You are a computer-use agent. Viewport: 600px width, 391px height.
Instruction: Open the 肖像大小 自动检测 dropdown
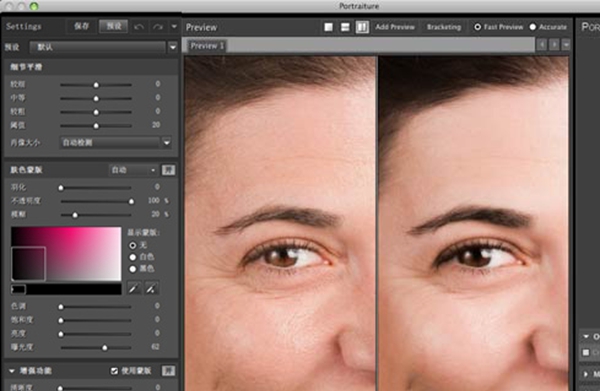(116, 143)
